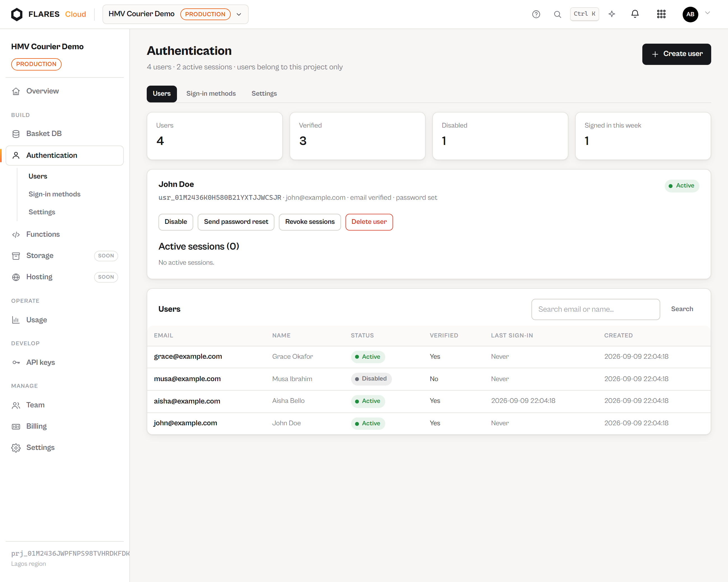Open API keys page
Image resolution: width=728 pixels, height=582 pixels.
click(x=64, y=362)
